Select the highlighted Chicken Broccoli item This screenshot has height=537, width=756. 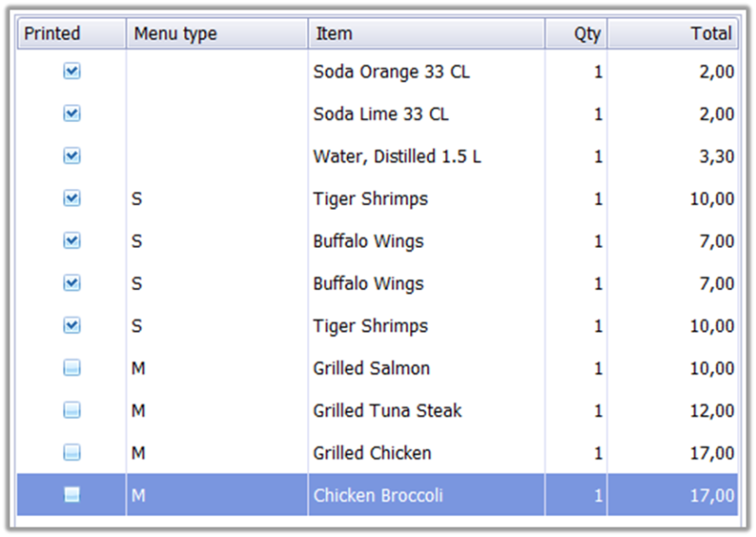click(378, 495)
